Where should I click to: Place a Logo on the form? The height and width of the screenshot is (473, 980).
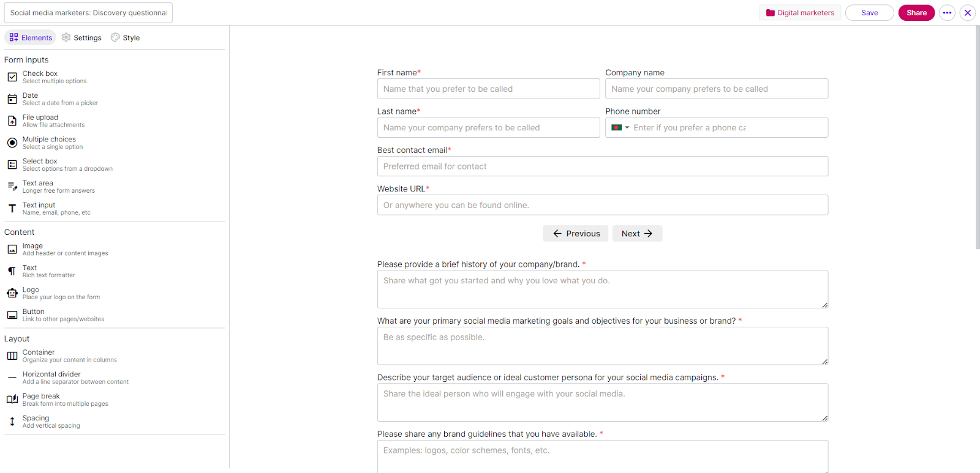click(30, 292)
